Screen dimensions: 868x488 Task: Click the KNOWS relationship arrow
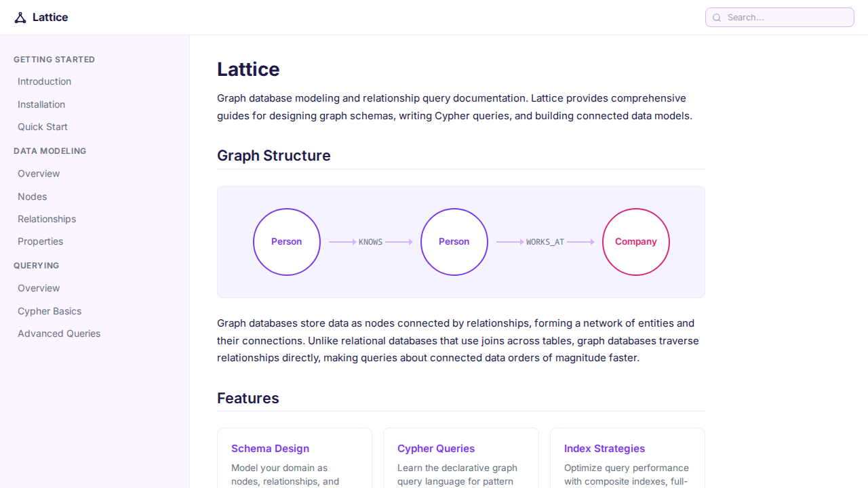click(x=370, y=241)
